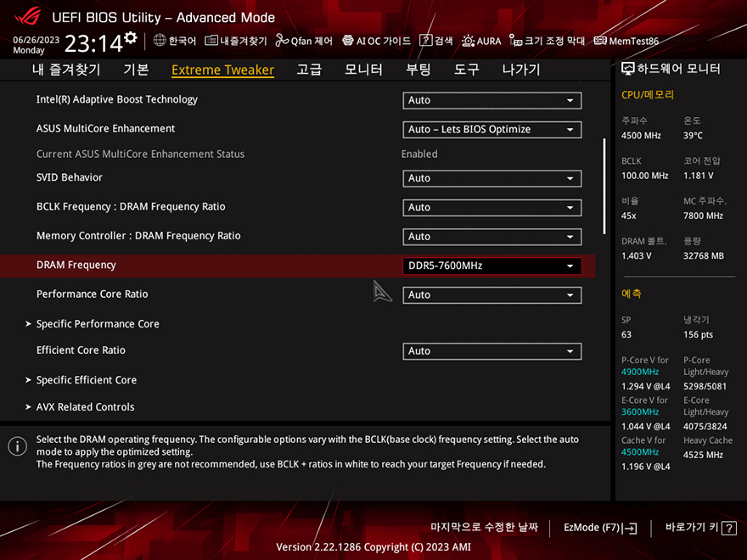
Task: Select the DRAM Frequency row label
Action: (x=76, y=266)
